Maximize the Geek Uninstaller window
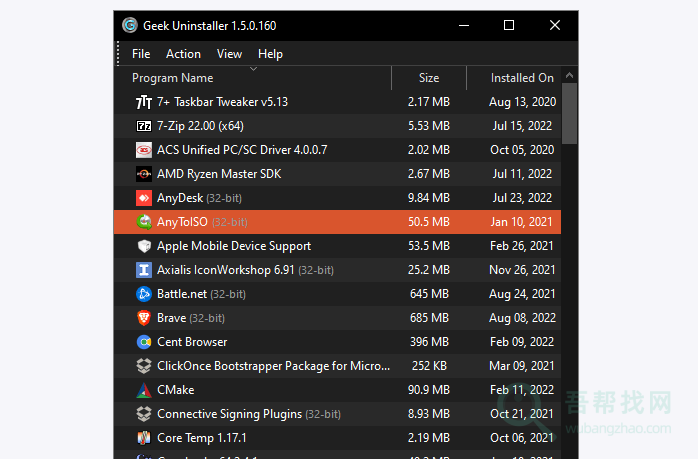This screenshot has width=698, height=459. (x=509, y=25)
